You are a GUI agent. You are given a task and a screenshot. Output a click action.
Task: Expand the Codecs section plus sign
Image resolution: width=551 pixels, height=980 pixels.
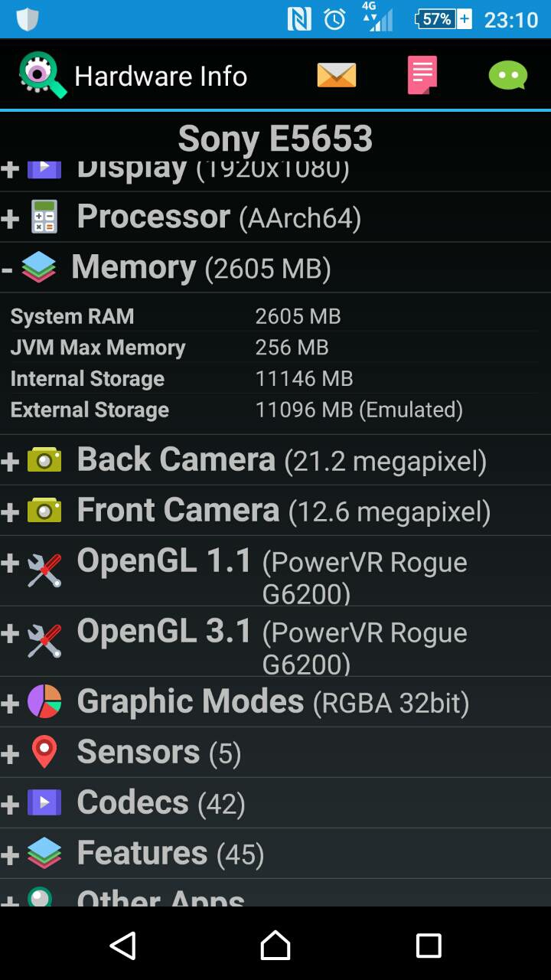10,804
